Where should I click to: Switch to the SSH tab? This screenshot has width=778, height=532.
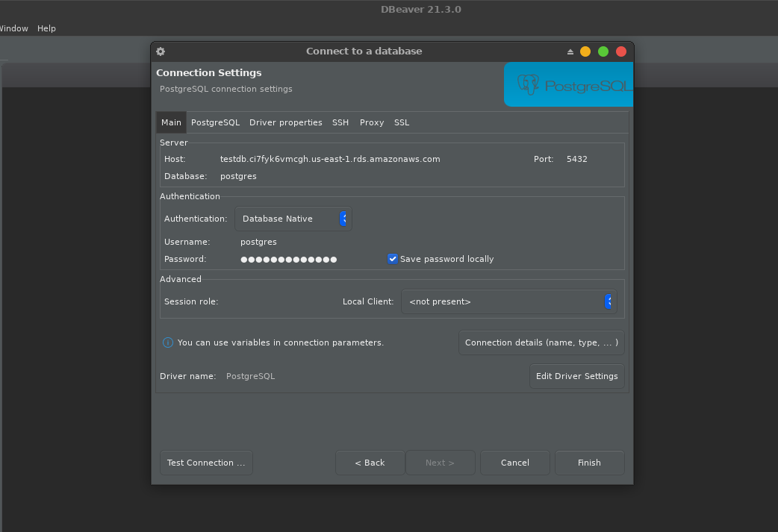pos(340,122)
